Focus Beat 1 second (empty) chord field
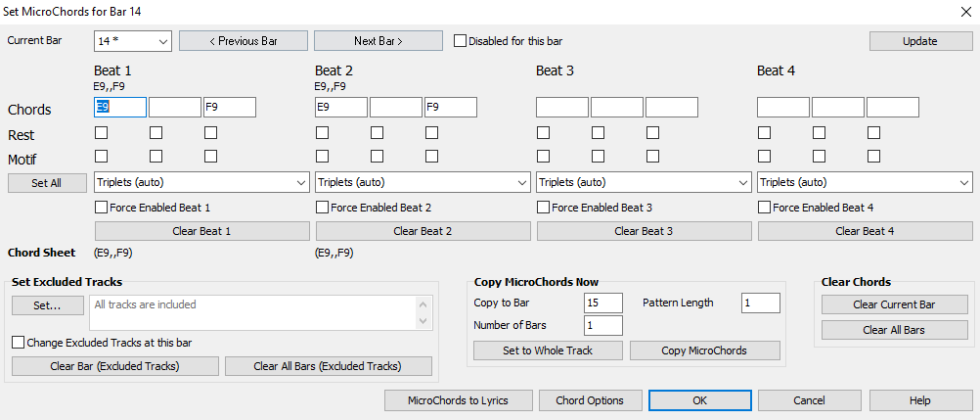 (x=175, y=107)
